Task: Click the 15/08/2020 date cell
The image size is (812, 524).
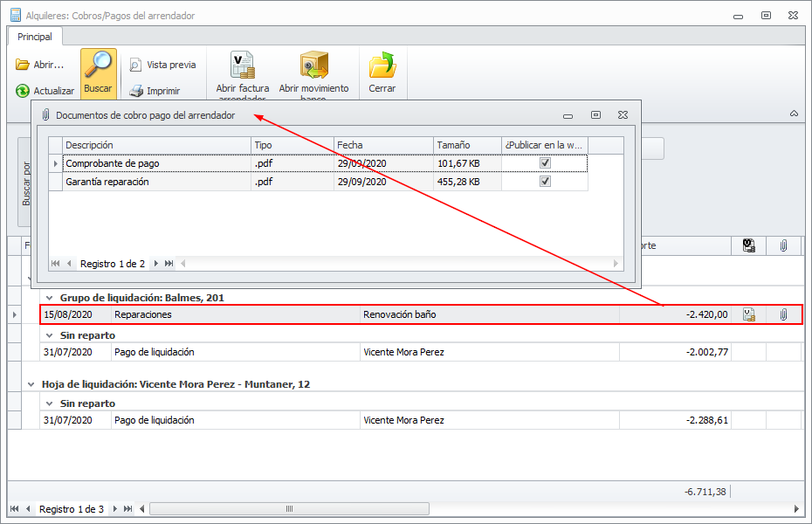Action: [x=76, y=314]
